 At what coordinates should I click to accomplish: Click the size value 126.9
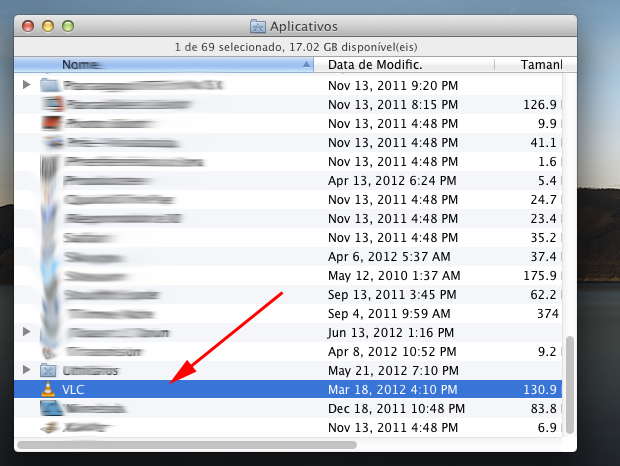tap(540, 105)
